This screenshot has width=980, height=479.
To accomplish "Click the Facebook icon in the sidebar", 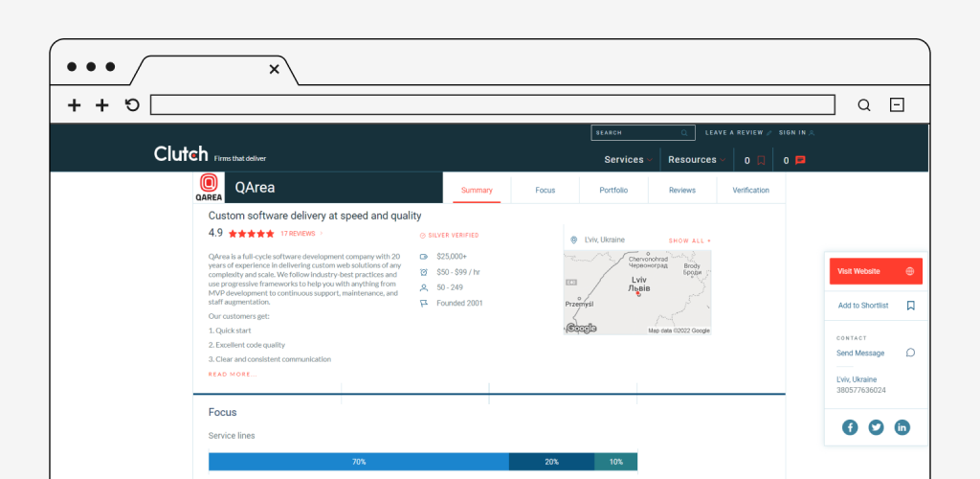I will click(x=850, y=427).
